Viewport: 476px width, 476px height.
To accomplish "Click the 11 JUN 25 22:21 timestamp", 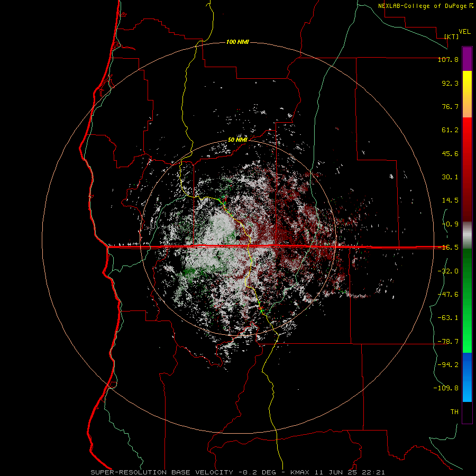I will tap(350, 472).
